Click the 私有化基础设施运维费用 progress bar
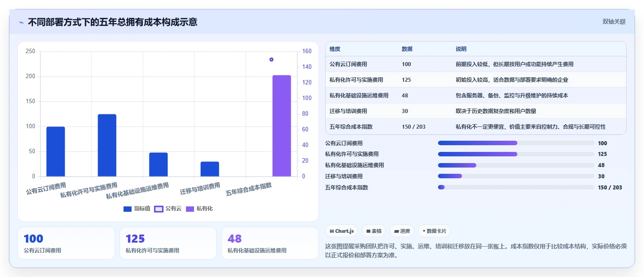This screenshot has width=644, height=277. (516, 165)
